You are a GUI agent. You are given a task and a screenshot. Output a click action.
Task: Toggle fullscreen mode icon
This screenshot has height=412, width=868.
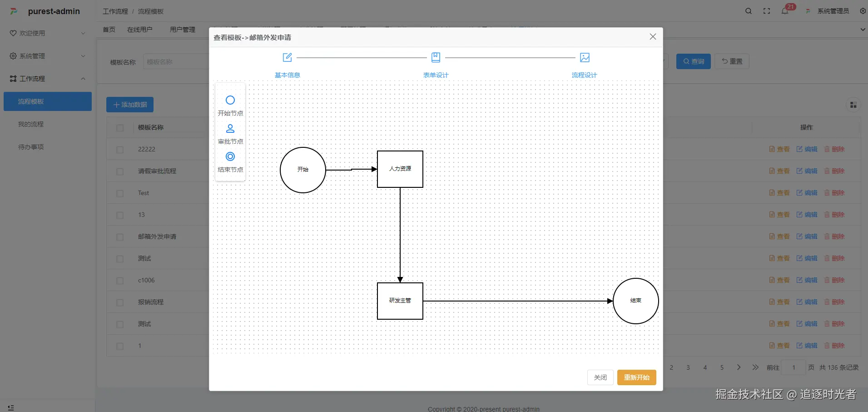767,11
